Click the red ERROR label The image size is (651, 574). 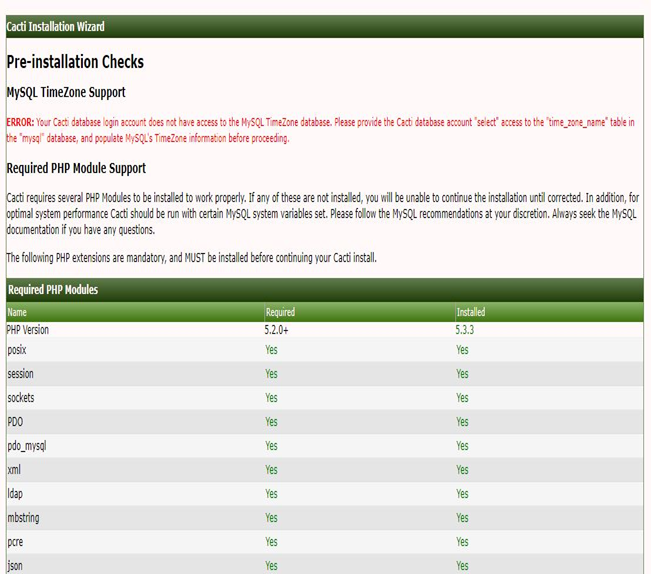tap(20, 122)
